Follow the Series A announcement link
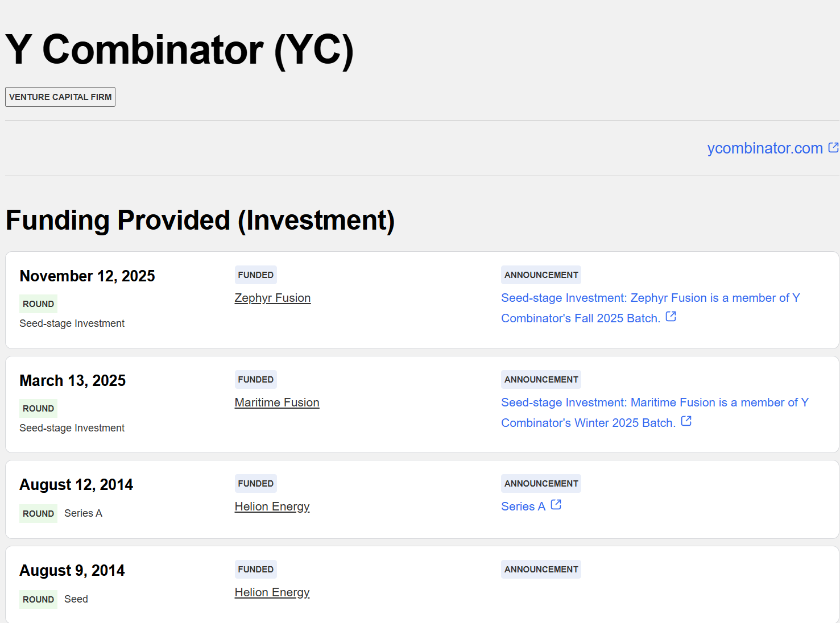 point(523,506)
